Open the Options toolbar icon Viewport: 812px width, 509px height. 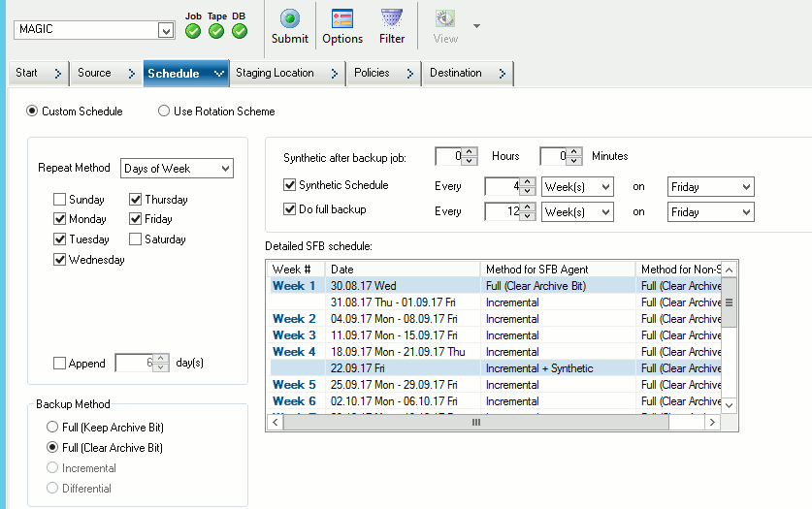click(342, 19)
